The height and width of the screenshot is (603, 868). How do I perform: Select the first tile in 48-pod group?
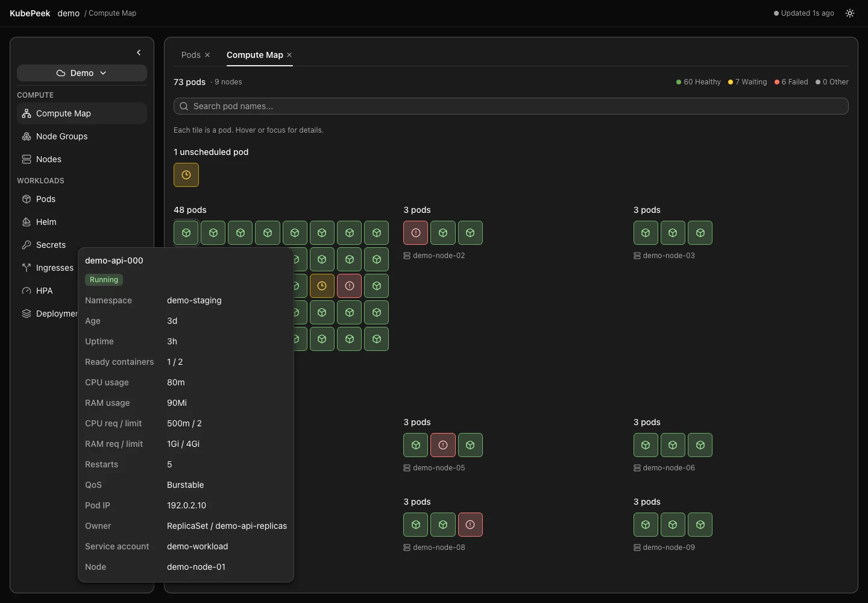pos(186,233)
